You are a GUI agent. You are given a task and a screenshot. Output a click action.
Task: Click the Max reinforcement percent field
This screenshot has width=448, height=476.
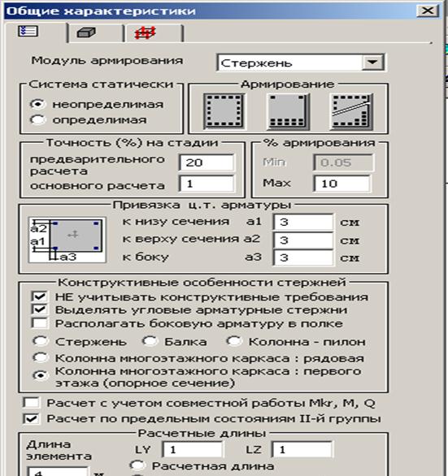(342, 184)
